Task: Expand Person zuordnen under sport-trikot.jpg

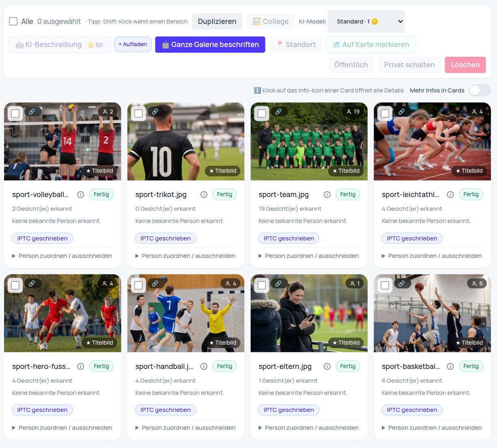Action: coord(185,256)
